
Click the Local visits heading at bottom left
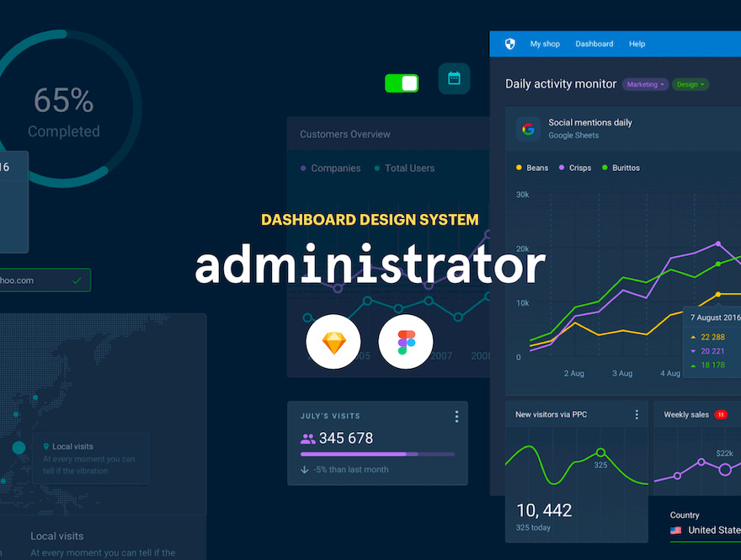57,536
